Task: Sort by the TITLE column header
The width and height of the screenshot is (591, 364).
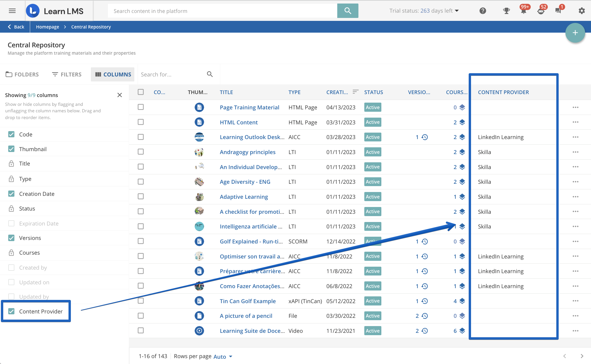Action: pyautogui.click(x=226, y=92)
